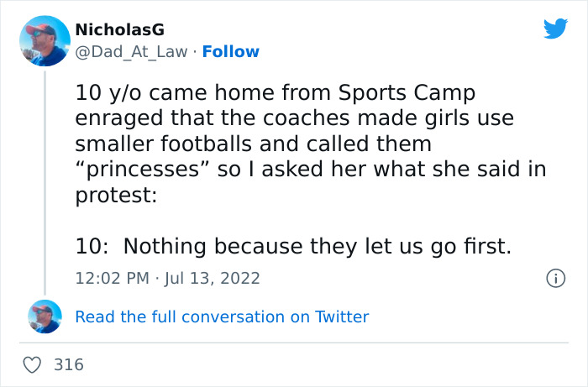Viewport: 588px width, 387px height.
Task: Follow the Dad_At_Law account
Action: [x=231, y=51]
